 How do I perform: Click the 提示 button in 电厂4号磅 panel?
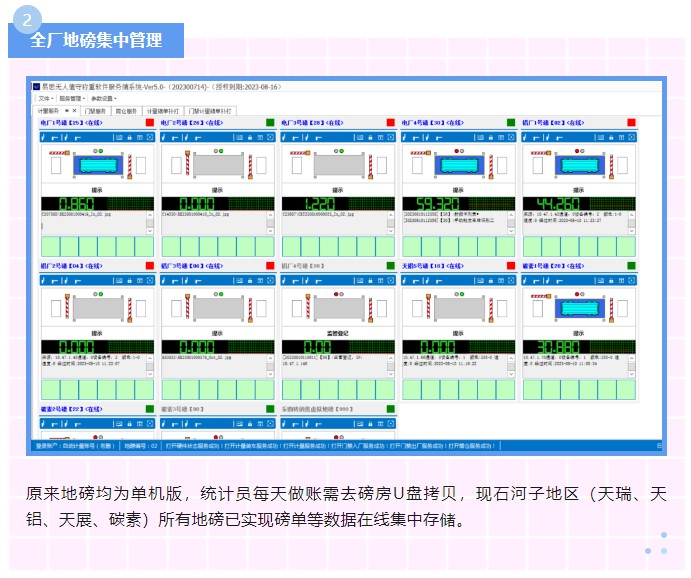(458, 188)
